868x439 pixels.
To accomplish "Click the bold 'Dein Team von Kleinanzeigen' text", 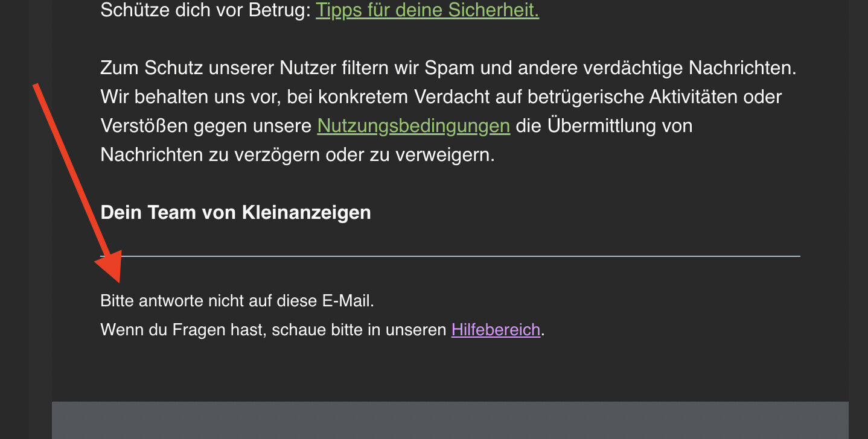I will pyautogui.click(x=235, y=212).
